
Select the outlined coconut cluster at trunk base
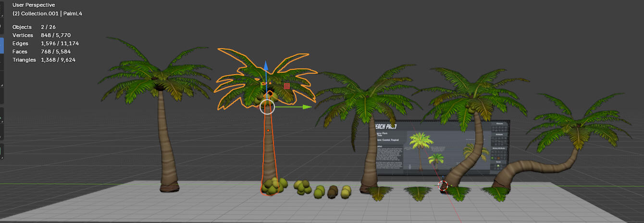tap(274, 186)
